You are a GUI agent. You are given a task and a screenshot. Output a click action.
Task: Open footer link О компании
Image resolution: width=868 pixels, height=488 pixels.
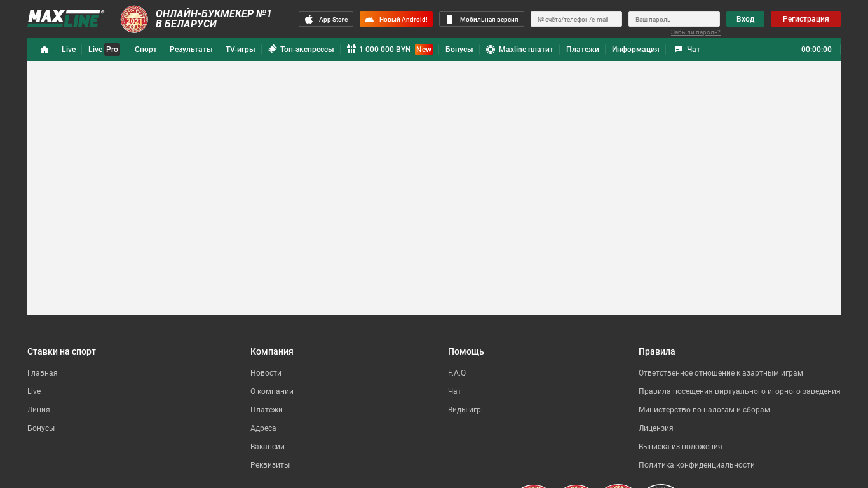pyautogui.click(x=272, y=391)
